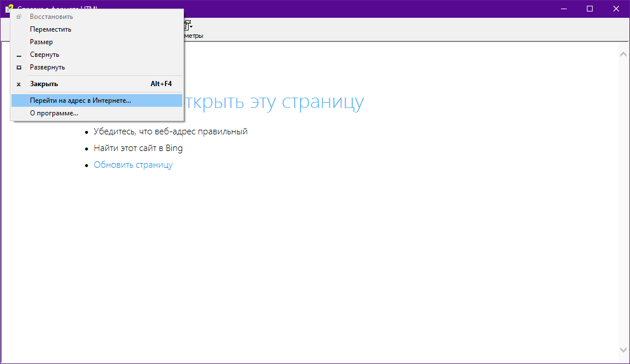Viewport: 630px width, 364px height.
Task: Click 'Убедитесь, что веб-адрес правильный' text
Action: pyautogui.click(x=170, y=131)
